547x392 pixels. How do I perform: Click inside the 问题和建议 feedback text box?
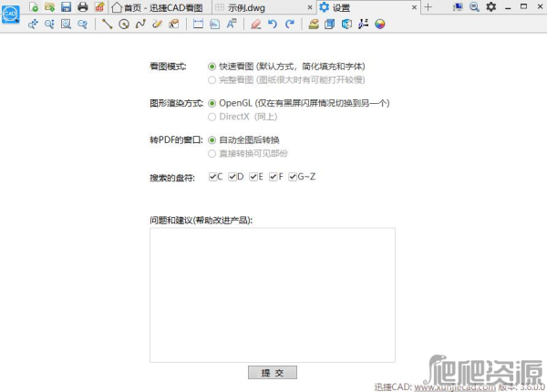tap(273, 295)
